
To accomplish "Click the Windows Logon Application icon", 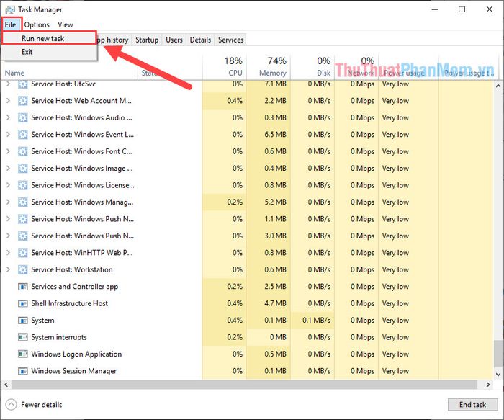I will [22, 354].
